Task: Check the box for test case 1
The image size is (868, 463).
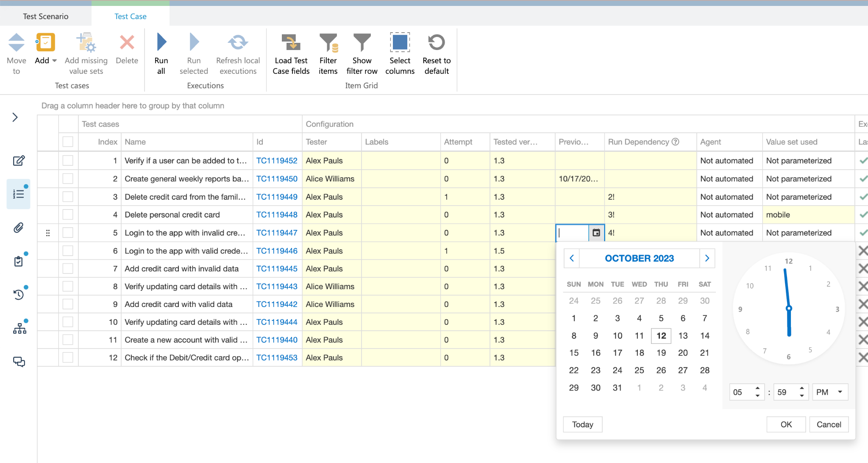Action: point(68,161)
